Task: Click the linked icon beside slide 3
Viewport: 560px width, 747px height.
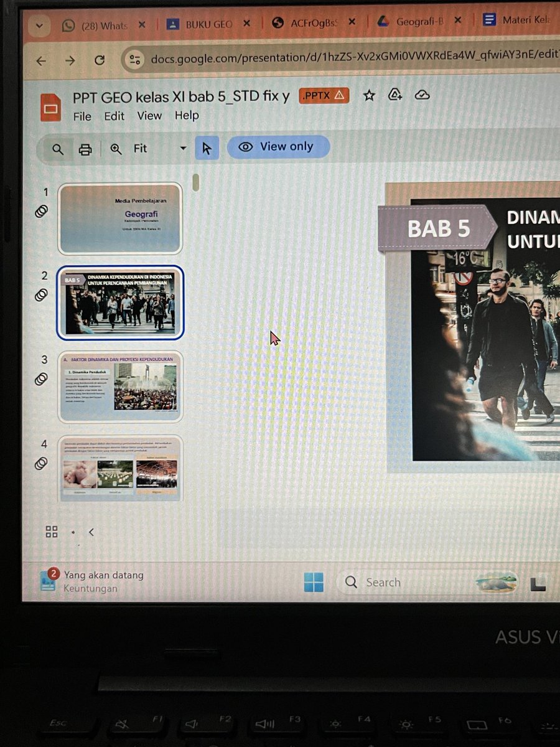Action: pyautogui.click(x=41, y=378)
